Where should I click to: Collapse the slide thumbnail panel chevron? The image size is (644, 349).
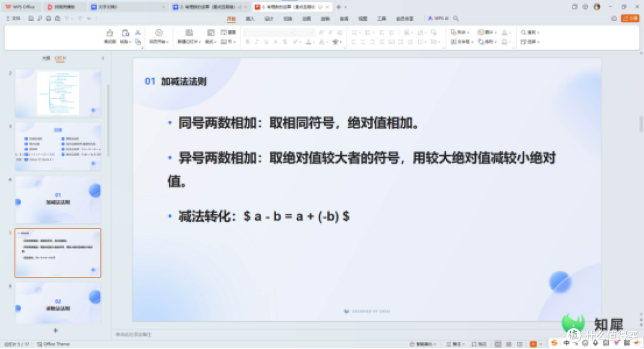click(x=103, y=58)
